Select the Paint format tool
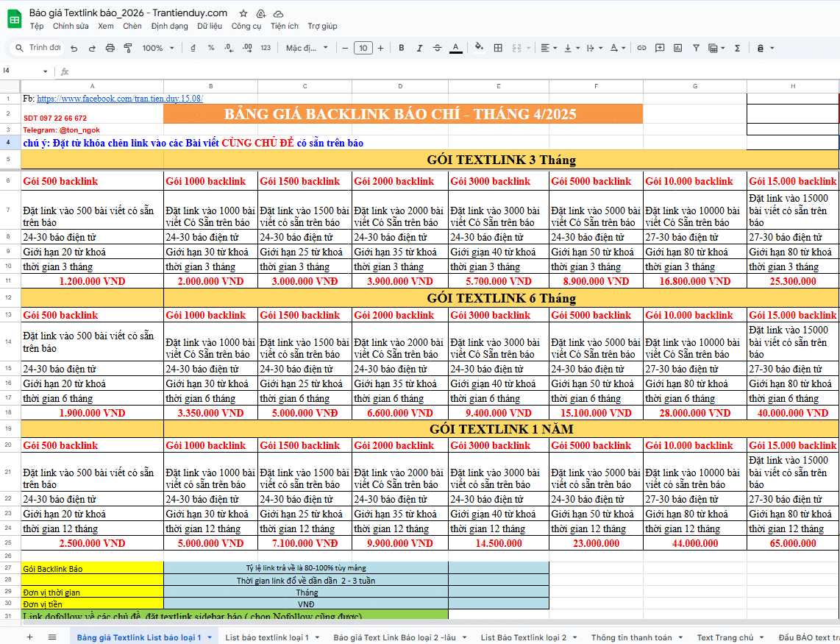This screenshot has height=644, width=840. tap(128, 48)
